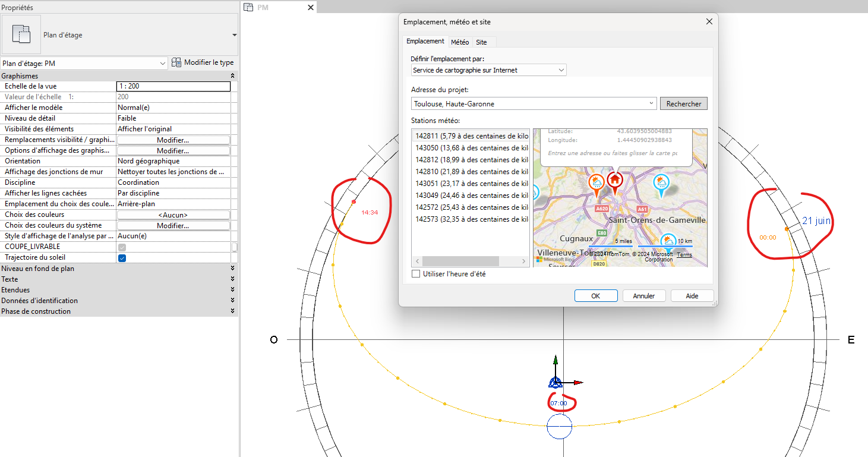Click the project base point axes symbol
868x457 pixels.
click(x=555, y=383)
